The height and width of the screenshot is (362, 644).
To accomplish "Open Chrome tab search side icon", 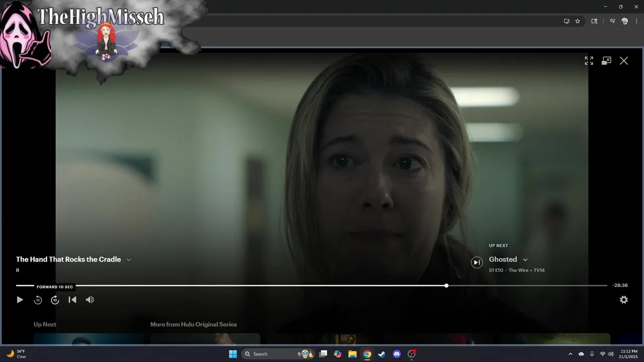I will [x=594, y=21].
